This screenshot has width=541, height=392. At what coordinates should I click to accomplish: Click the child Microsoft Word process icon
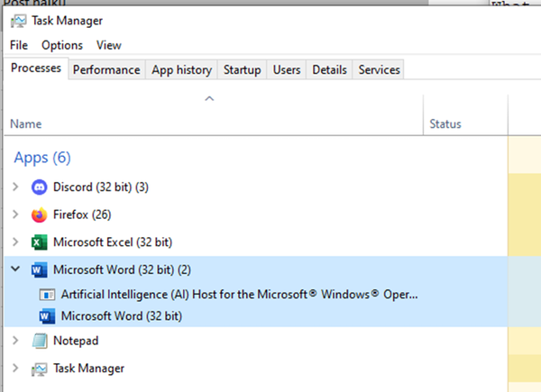click(x=47, y=316)
